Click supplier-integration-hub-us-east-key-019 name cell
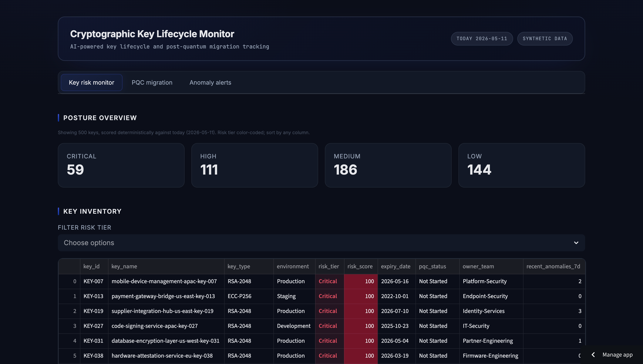The image size is (643, 364). 166,311
